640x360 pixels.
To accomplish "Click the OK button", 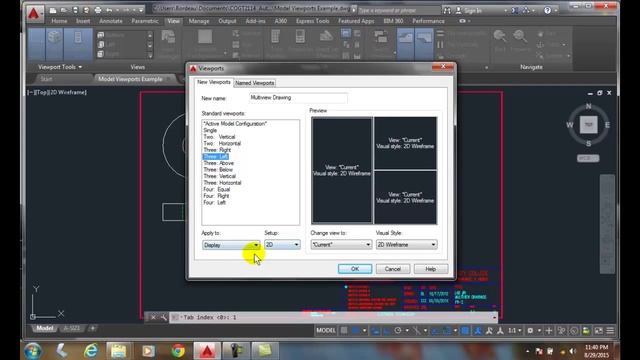I will tap(355, 269).
